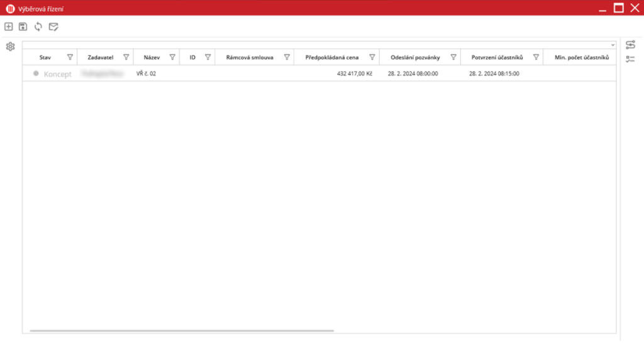This screenshot has width=644, height=343.
Task: Open the filter for the Název column
Action: [172, 57]
